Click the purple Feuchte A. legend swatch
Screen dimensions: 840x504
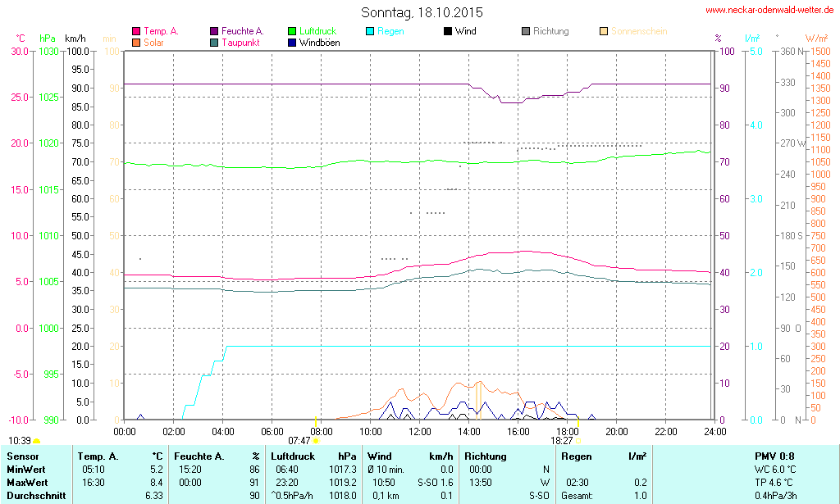click(214, 31)
